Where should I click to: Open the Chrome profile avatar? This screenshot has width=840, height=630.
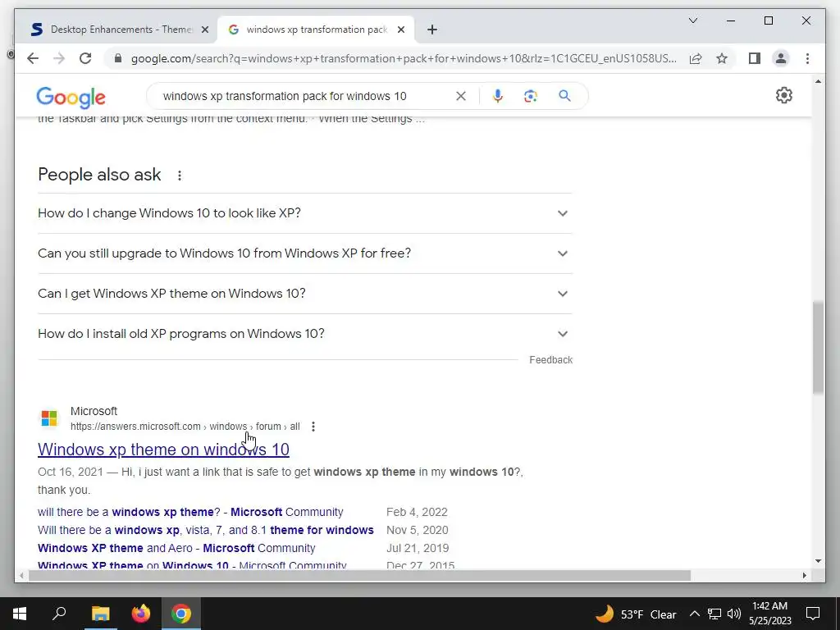pyautogui.click(x=781, y=58)
